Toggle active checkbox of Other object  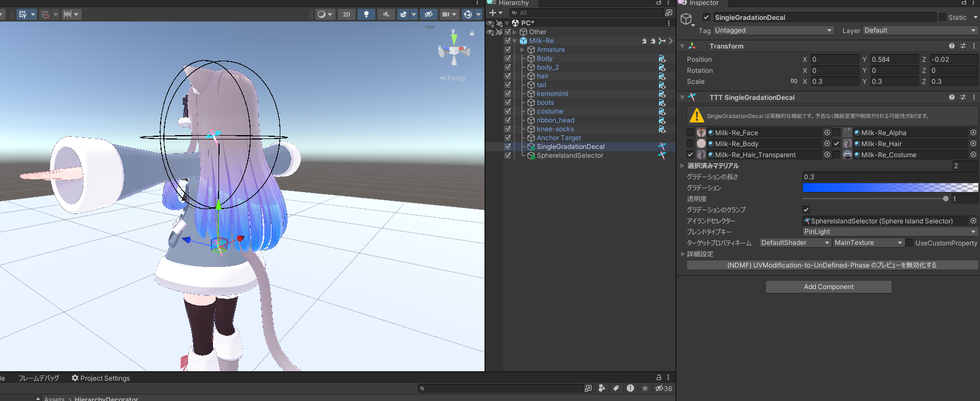(x=508, y=32)
